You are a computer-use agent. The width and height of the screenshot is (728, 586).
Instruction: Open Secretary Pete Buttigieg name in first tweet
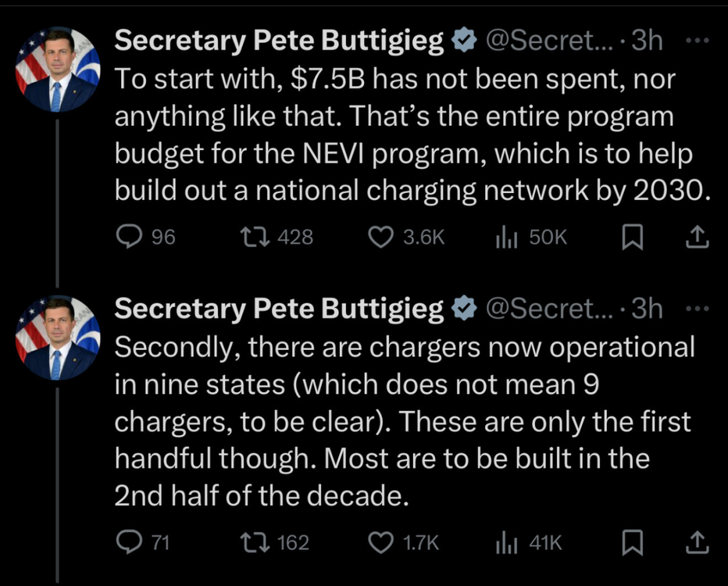pos(279,41)
